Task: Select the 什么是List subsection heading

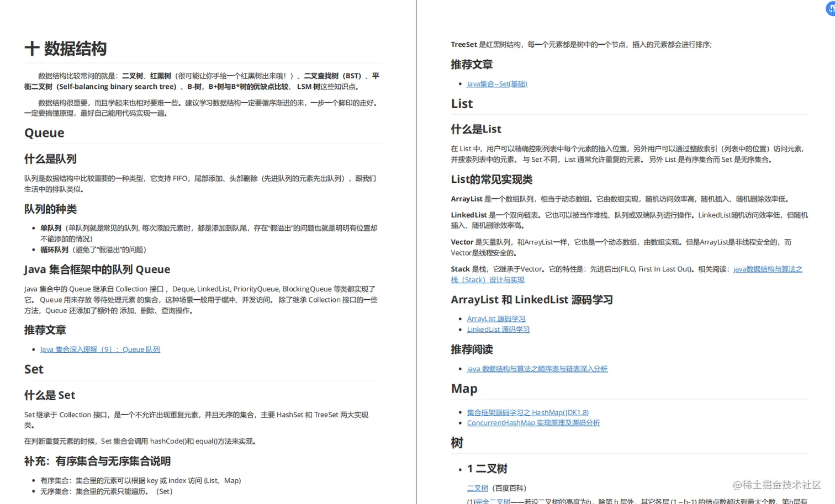Action: pos(476,129)
